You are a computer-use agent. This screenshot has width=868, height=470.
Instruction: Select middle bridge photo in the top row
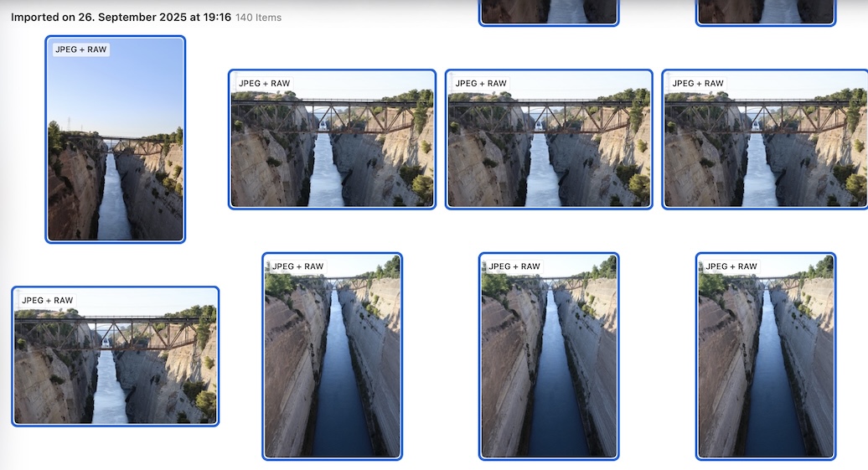pyautogui.click(x=549, y=140)
